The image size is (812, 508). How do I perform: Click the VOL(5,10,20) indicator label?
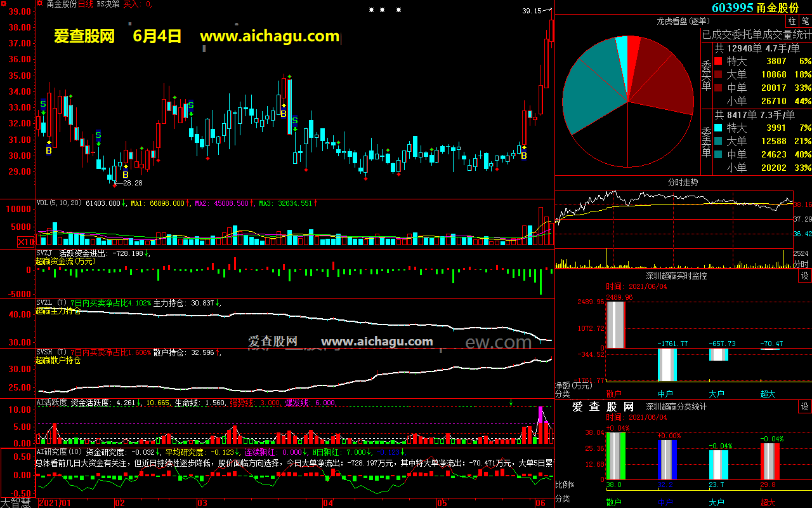pos(60,203)
